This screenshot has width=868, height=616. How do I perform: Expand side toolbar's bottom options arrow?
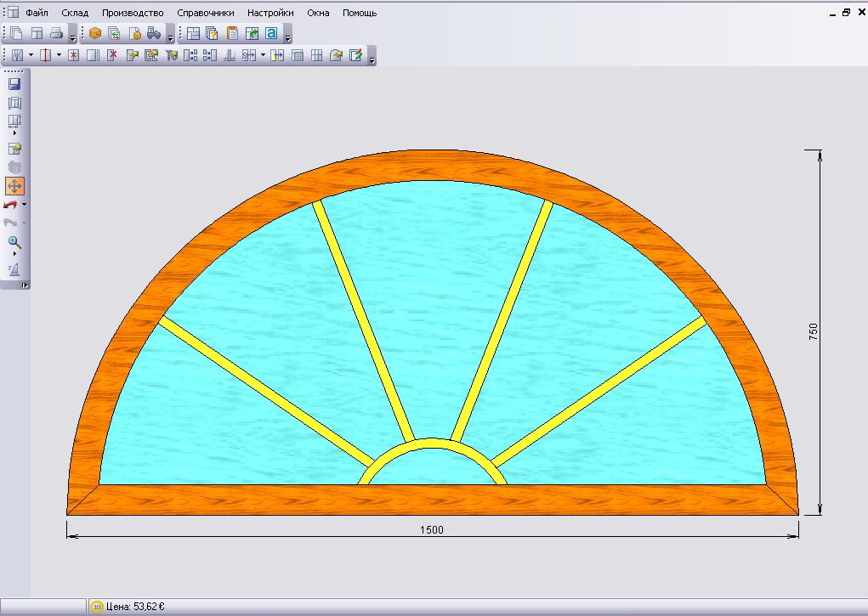point(25,285)
